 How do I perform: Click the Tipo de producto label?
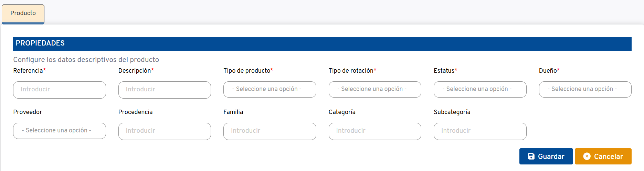pos(247,71)
